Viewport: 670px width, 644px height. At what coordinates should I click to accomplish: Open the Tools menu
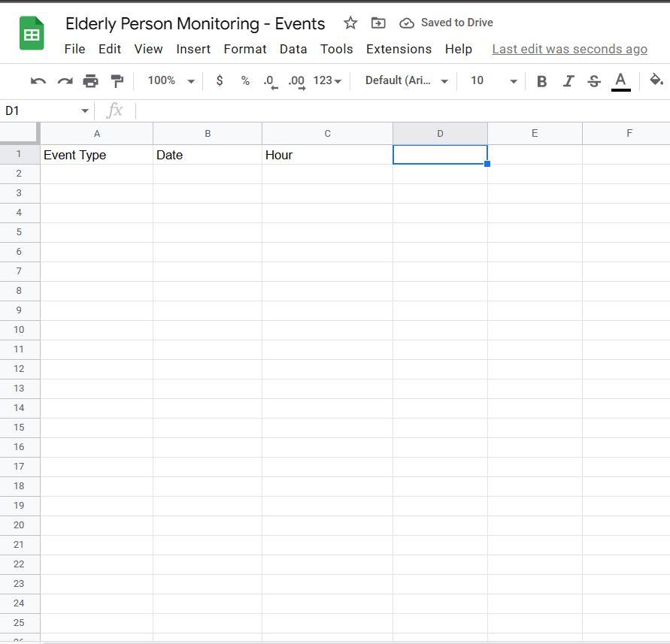coord(337,49)
